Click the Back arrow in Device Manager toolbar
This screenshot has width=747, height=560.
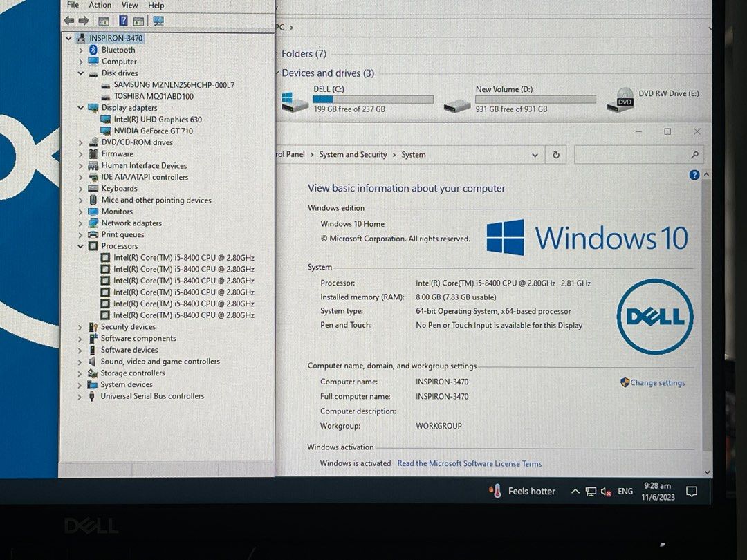(68, 20)
